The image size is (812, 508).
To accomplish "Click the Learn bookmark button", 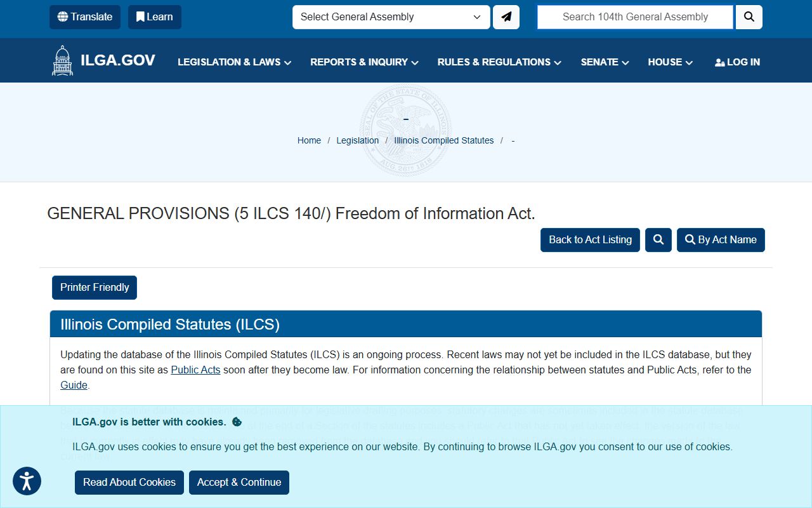I will [155, 17].
